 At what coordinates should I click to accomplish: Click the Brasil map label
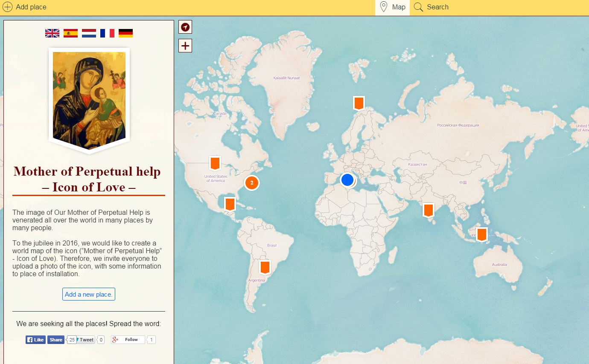point(272,246)
